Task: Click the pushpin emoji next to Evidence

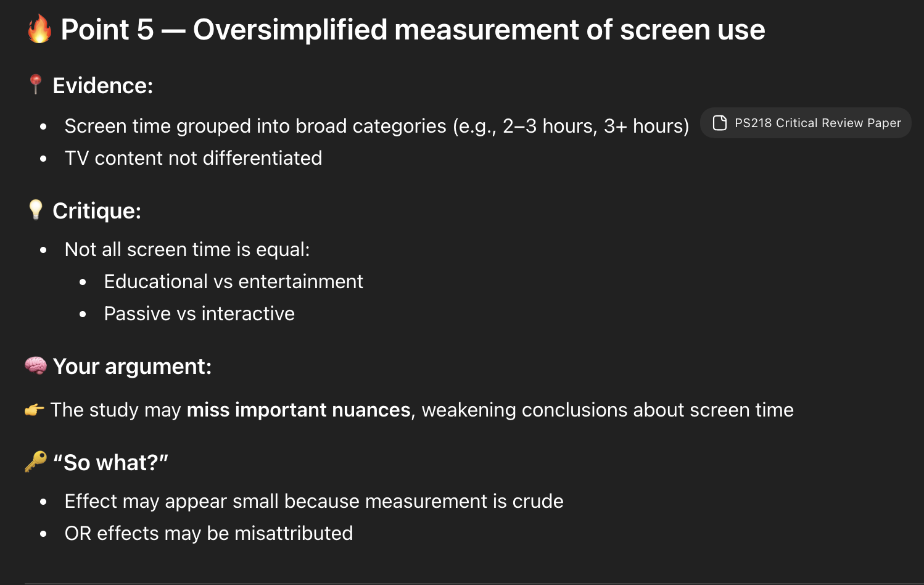Action: (x=36, y=85)
